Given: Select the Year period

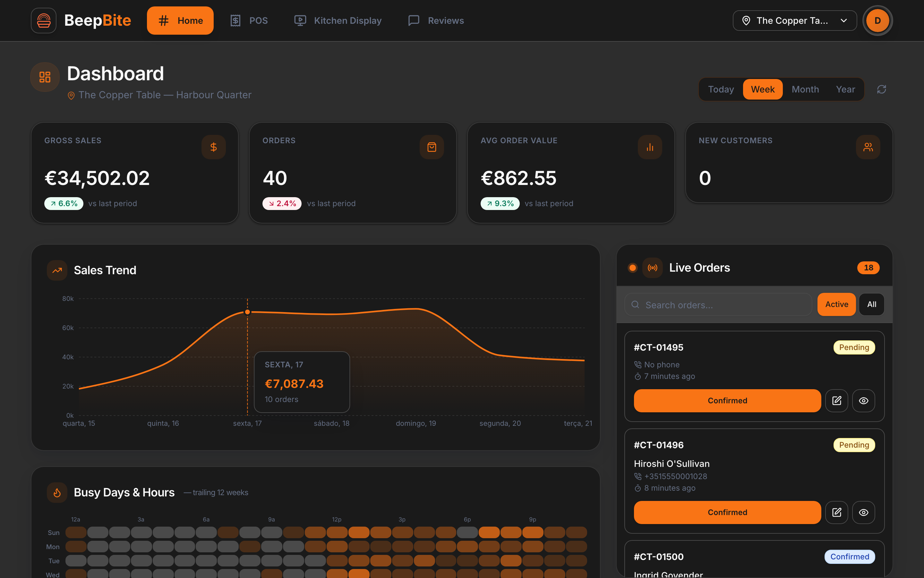Looking at the screenshot, I should [x=845, y=90].
